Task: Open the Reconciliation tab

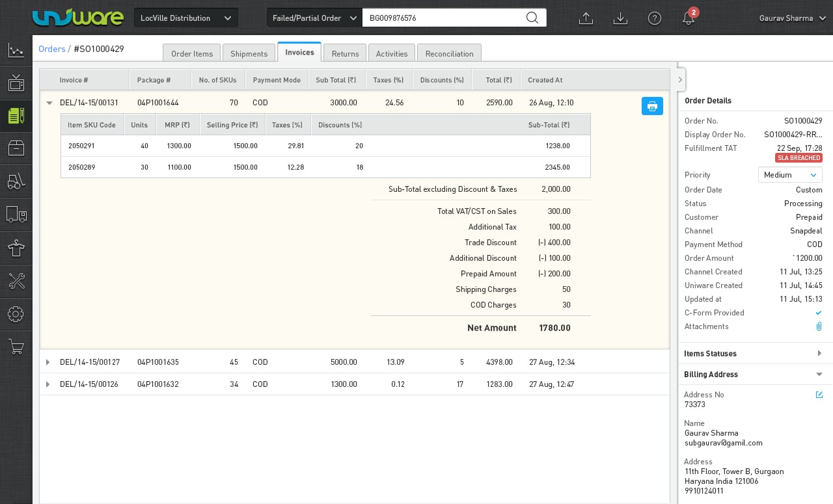Action: coord(449,53)
